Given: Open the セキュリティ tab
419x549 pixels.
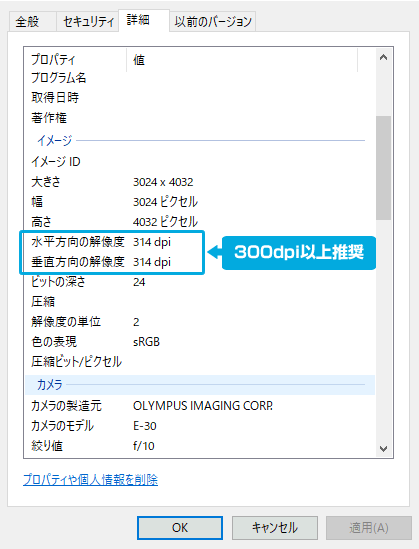Looking at the screenshot, I should coord(88,22).
